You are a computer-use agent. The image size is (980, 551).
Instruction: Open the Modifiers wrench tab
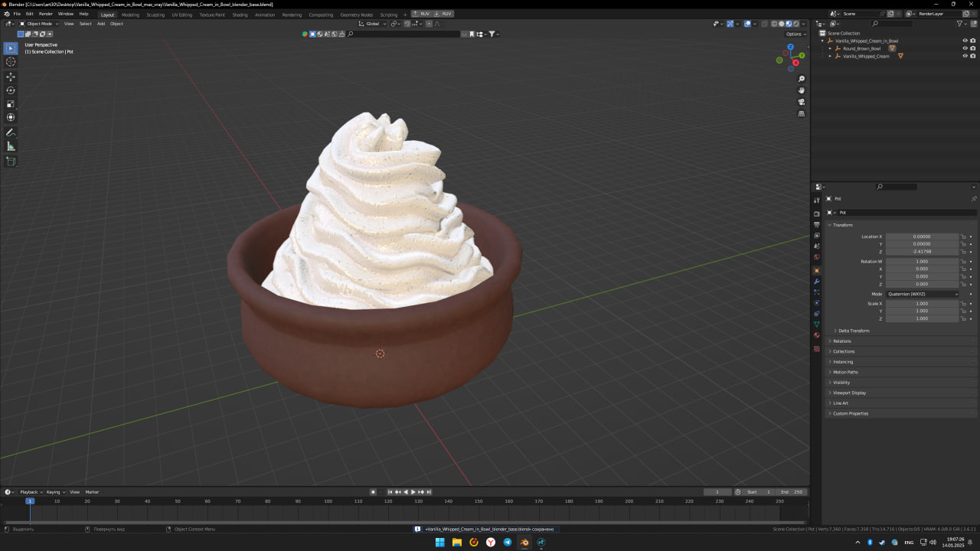click(817, 282)
